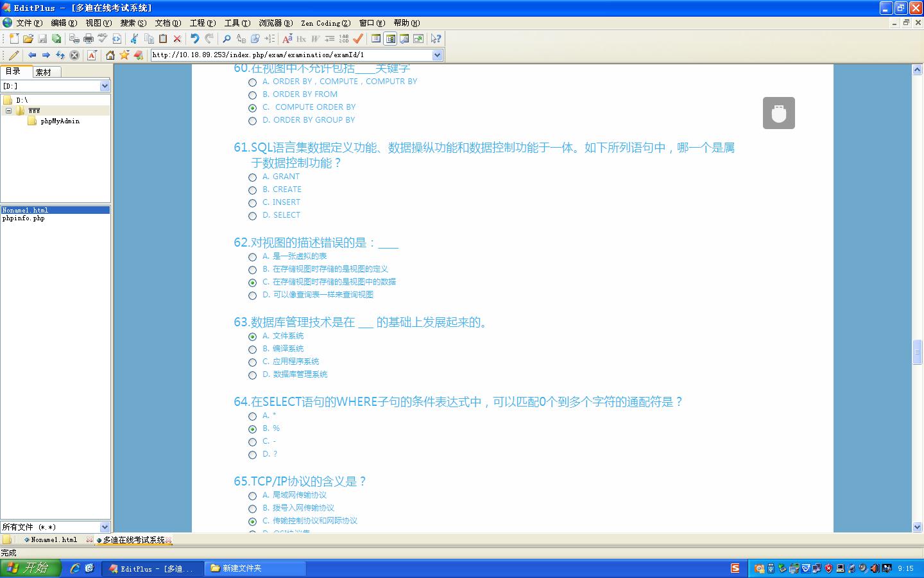Select option A. GRANT for question 61

(x=253, y=177)
